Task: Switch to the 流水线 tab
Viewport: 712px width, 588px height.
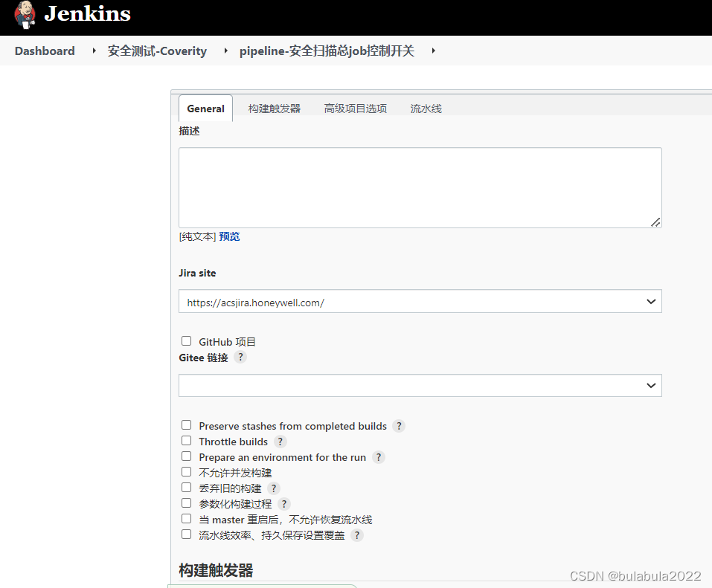Action: (426, 109)
